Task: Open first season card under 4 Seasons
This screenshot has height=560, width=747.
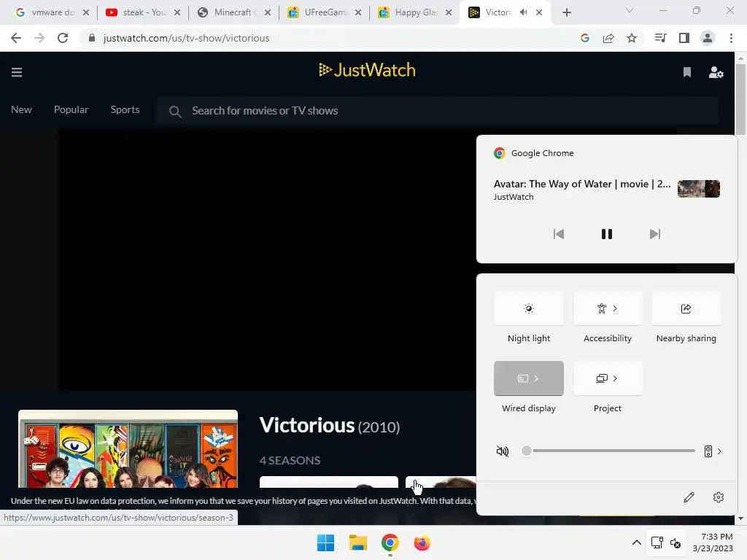Action: 329,482
